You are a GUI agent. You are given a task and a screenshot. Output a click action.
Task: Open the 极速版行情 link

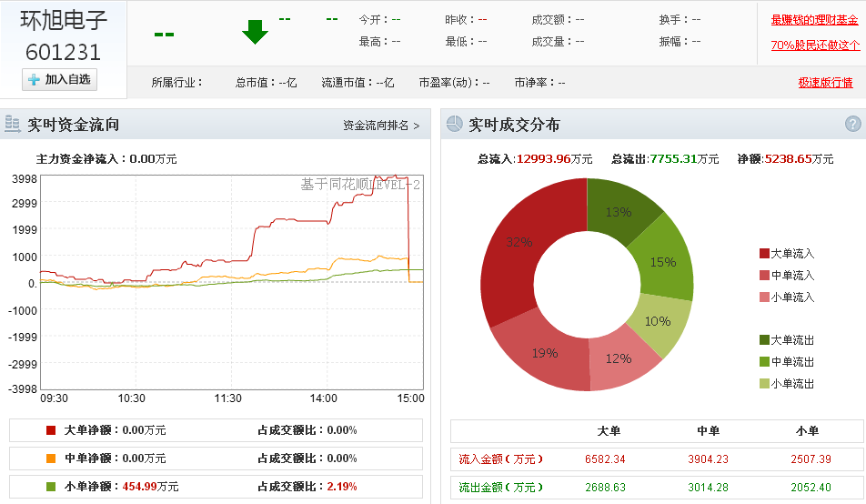(x=825, y=83)
